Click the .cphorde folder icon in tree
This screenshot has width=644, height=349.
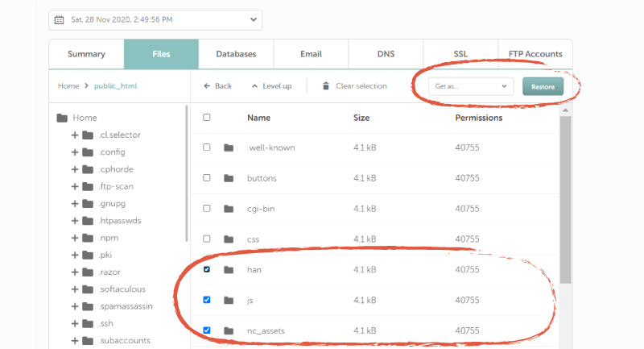click(88, 169)
